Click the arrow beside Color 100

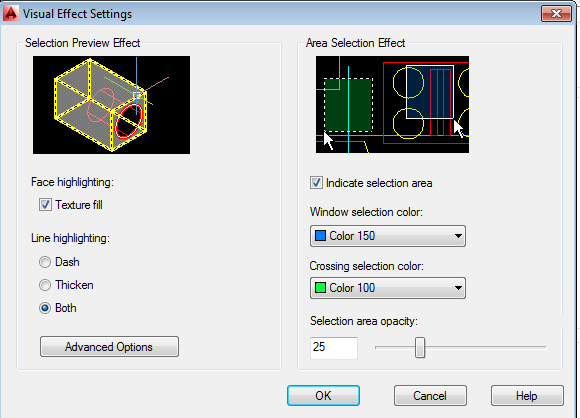click(x=458, y=288)
